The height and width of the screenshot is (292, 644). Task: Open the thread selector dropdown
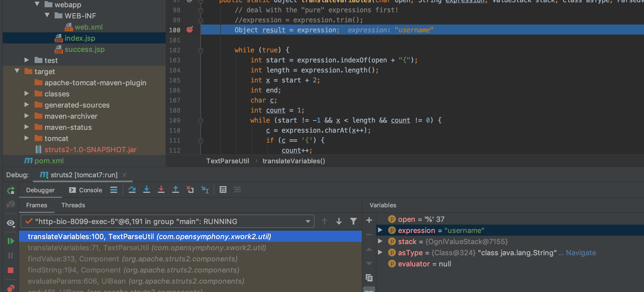tap(168, 222)
